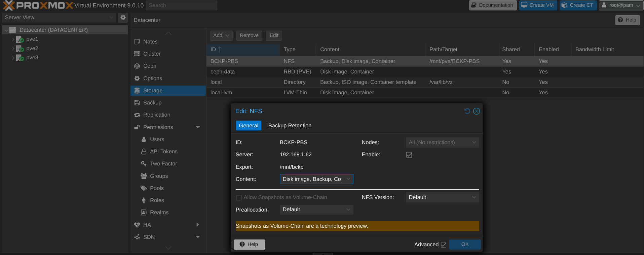The width and height of the screenshot is (644, 255).
Task: Click the top Search input field
Action: [x=181, y=5]
